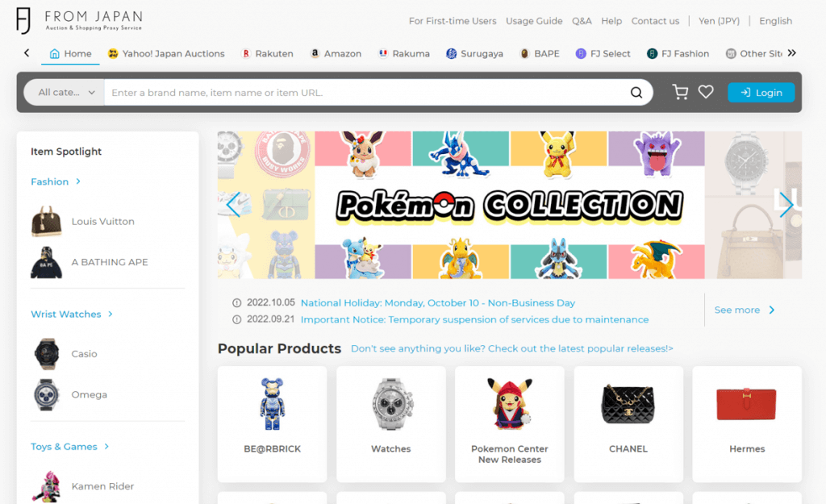Viewport: 826px width, 504px height.
Task: Open National Holiday October 10 notice
Action: tap(438, 303)
